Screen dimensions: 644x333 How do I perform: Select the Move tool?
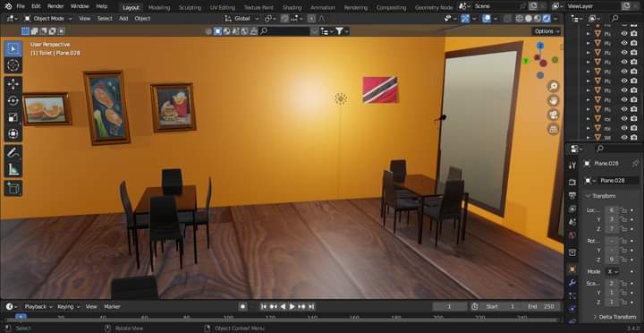13,84
